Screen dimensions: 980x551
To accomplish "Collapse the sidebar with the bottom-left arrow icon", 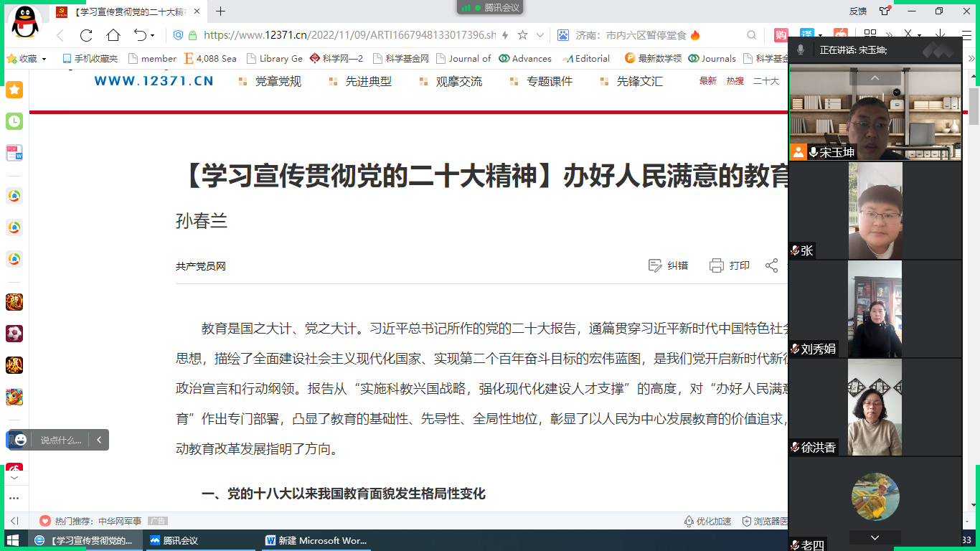I will (14, 521).
